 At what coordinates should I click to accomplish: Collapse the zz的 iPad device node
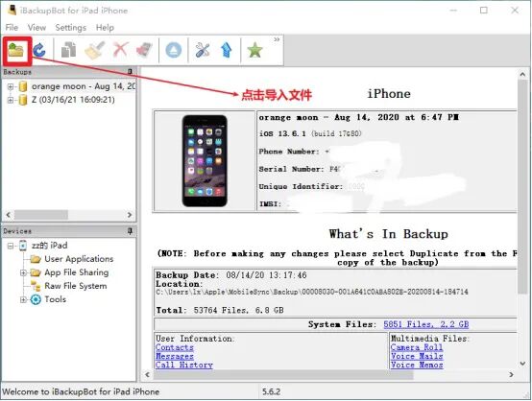click(11, 246)
